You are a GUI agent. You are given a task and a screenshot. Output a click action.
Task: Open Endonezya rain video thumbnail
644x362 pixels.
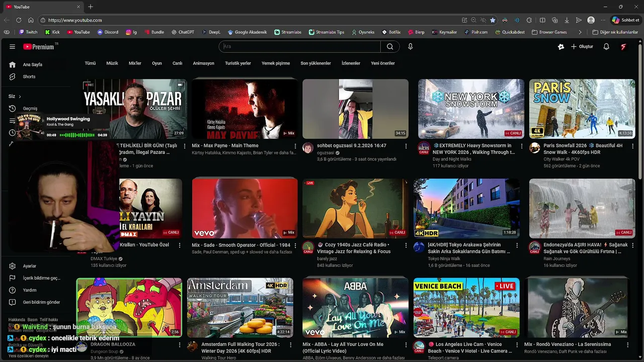582,208
